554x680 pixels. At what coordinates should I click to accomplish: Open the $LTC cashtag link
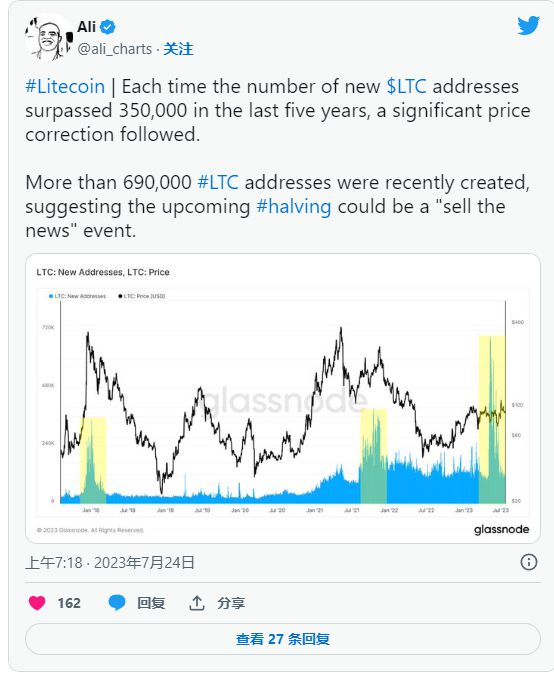point(406,86)
